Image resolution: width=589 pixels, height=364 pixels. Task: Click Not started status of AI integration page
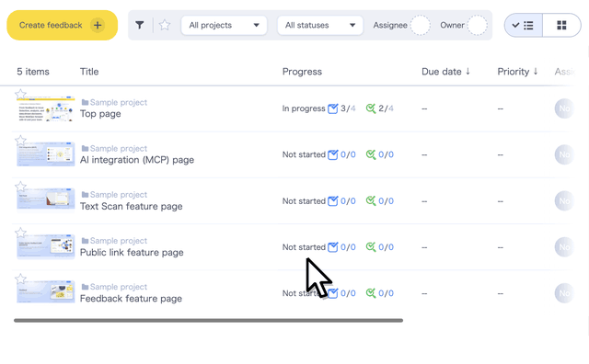[304, 154]
